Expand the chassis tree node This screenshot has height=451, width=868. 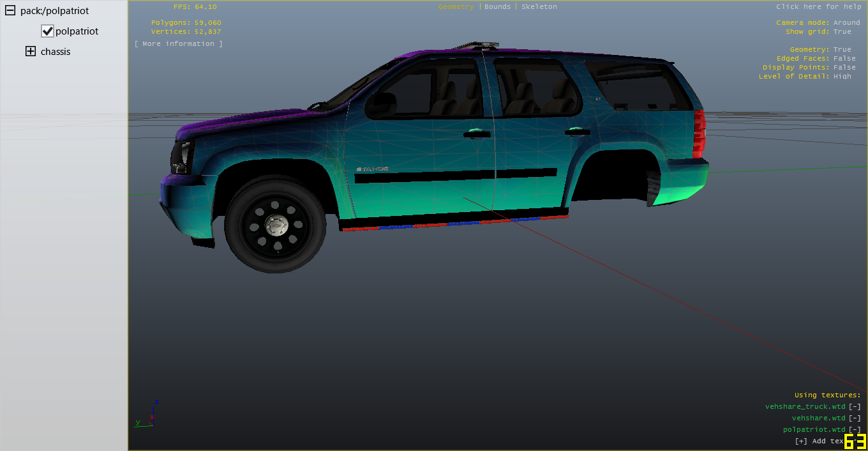coord(31,52)
